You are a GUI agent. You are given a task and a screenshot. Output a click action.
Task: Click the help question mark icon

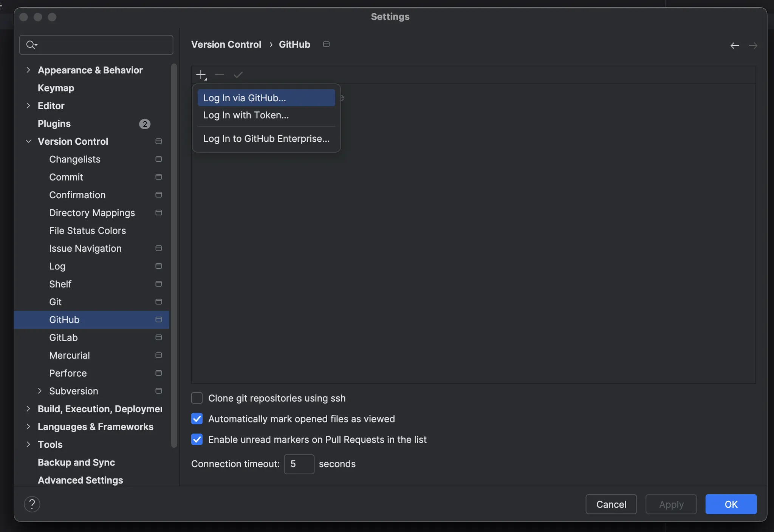[32, 504]
